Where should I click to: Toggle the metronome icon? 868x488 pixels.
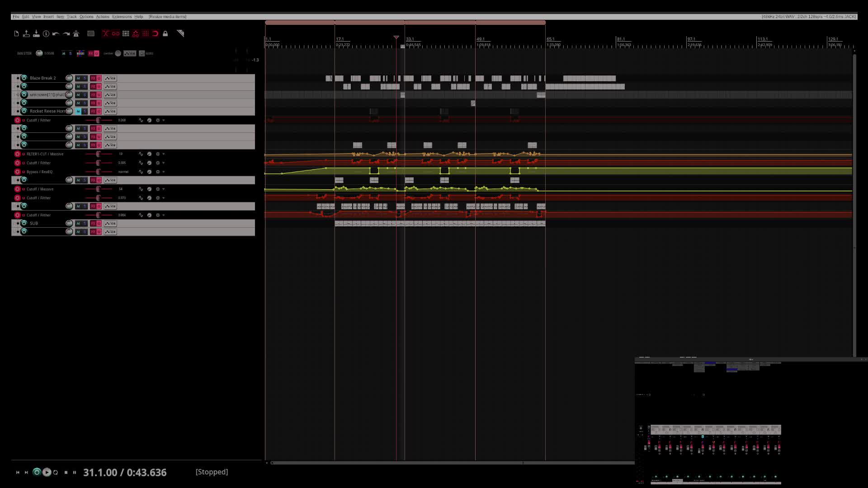tap(76, 33)
